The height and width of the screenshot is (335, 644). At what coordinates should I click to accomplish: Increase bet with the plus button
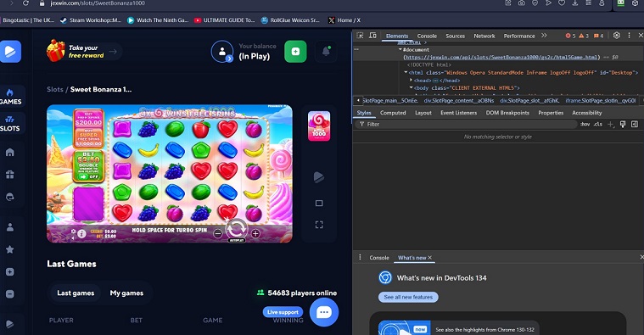pyautogui.click(x=255, y=233)
